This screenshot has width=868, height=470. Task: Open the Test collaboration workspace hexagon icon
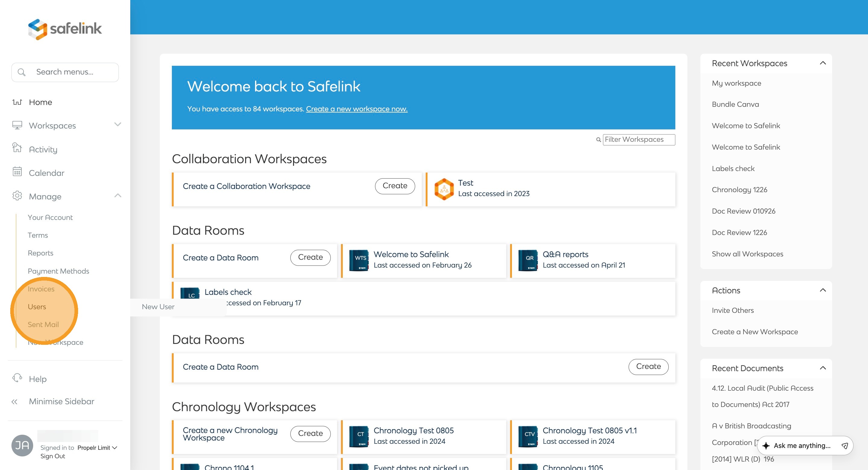[444, 189]
